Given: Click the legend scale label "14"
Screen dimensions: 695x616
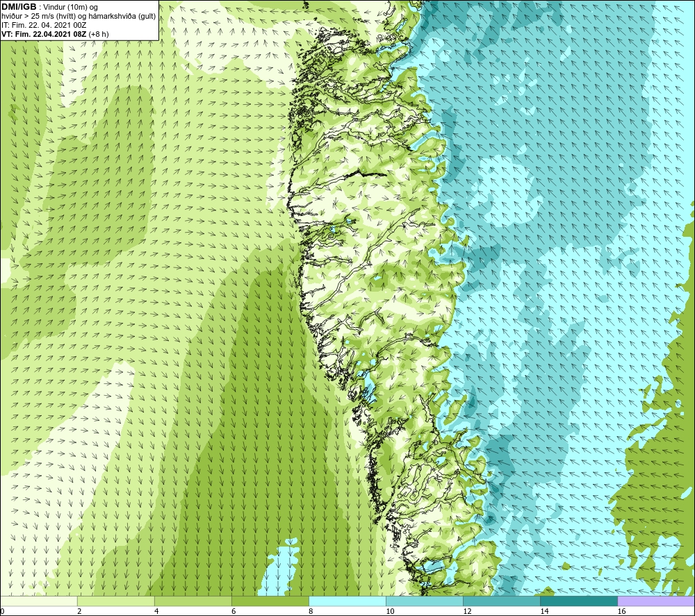Looking at the screenshot, I should pos(544,612).
